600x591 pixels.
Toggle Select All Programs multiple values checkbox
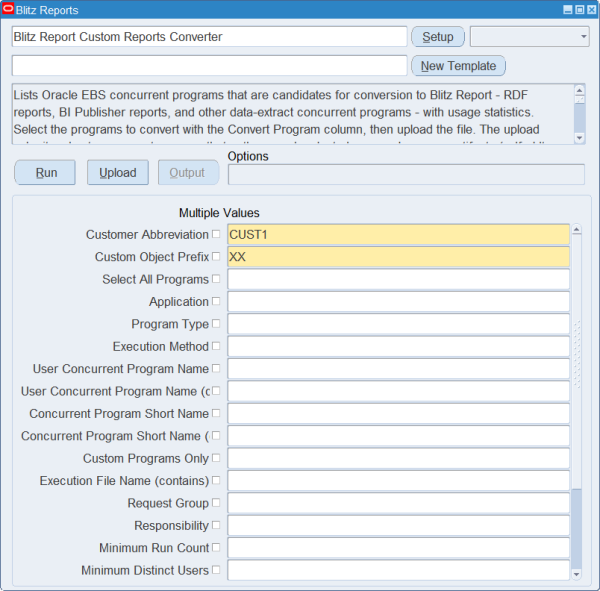216,279
